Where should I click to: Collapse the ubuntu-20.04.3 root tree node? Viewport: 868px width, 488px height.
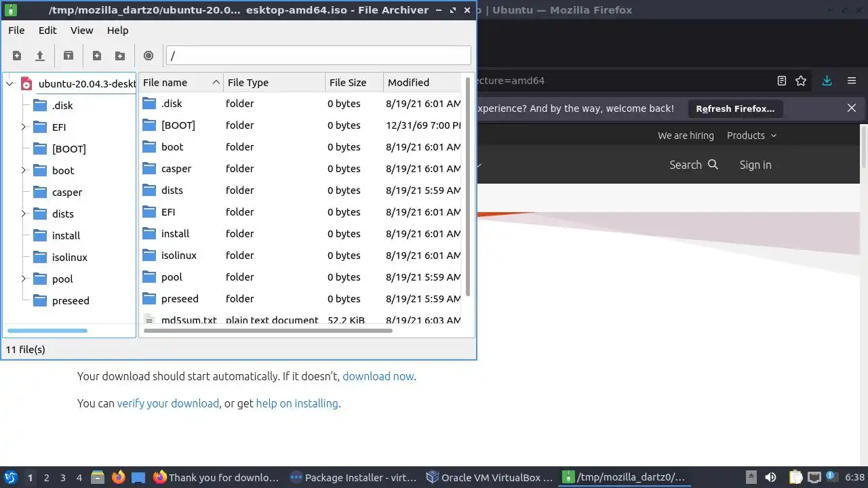pyautogui.click(x=9, y=84)
